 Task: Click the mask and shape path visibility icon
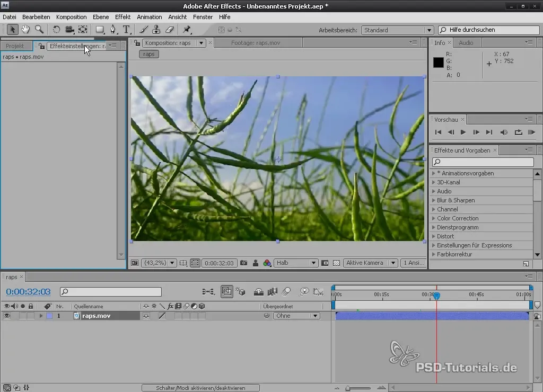click(x=195, y=263)
